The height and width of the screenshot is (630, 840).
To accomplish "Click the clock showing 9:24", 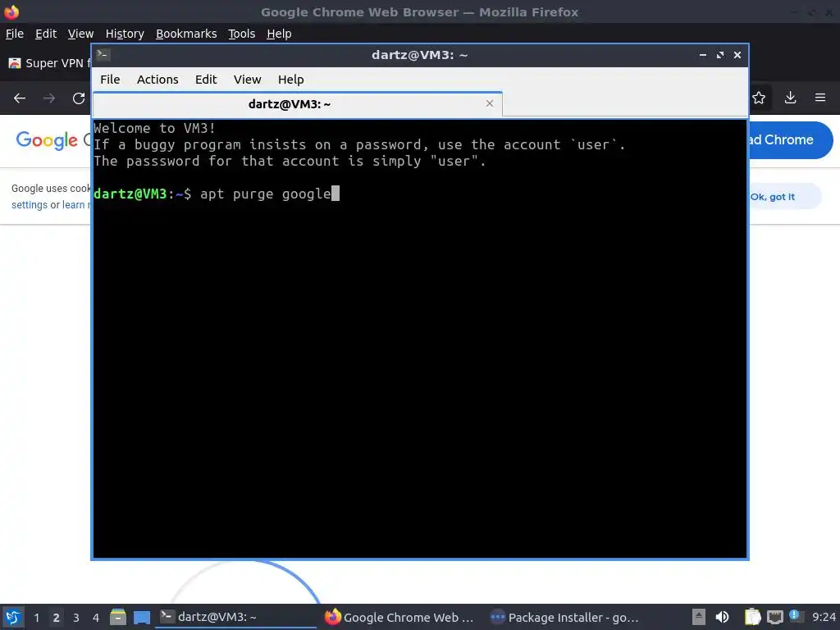I will point(824,617).
